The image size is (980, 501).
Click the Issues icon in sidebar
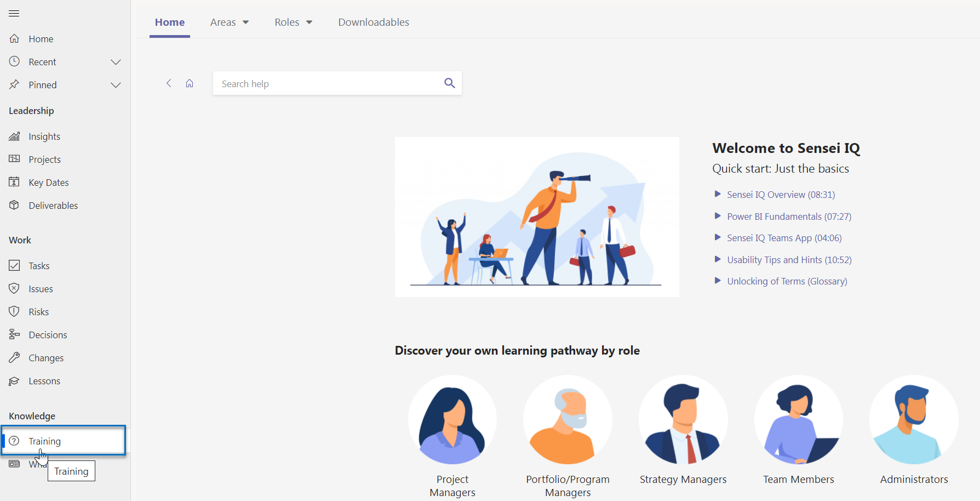pos(14,288)
